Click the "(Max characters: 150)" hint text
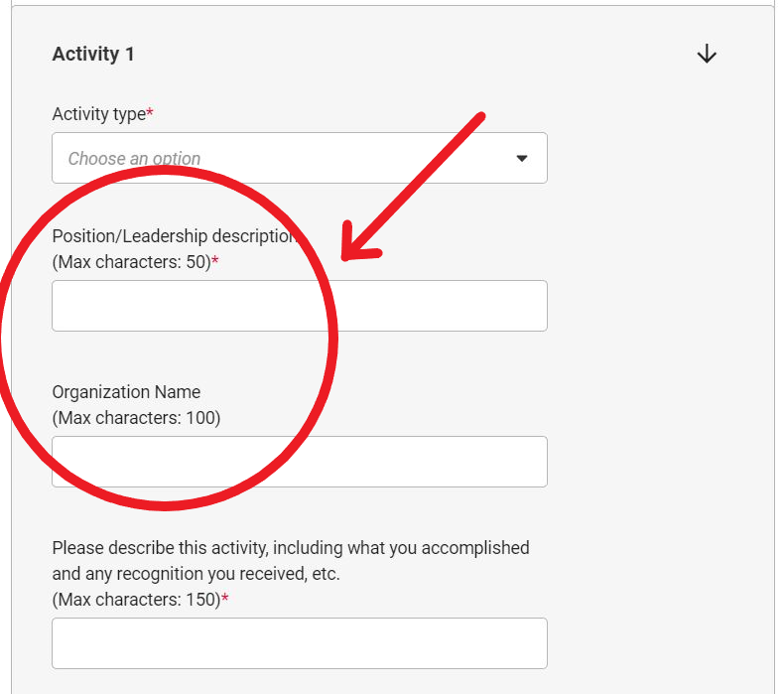This screenshot has width=784, height=694. 136,600
